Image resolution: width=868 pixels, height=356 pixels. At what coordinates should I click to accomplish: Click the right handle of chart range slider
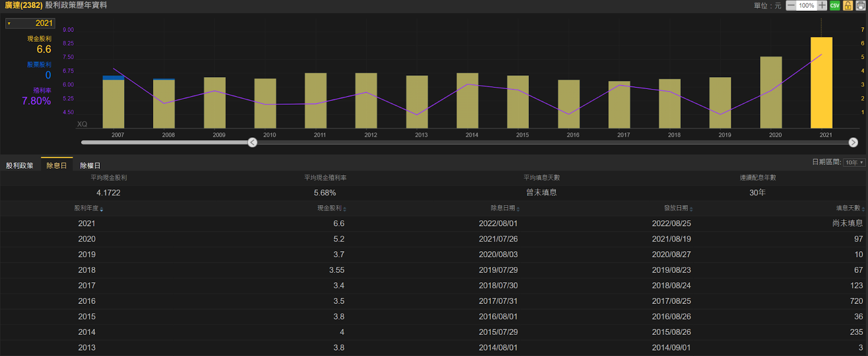pyautogui.click(x=853, y=142)
